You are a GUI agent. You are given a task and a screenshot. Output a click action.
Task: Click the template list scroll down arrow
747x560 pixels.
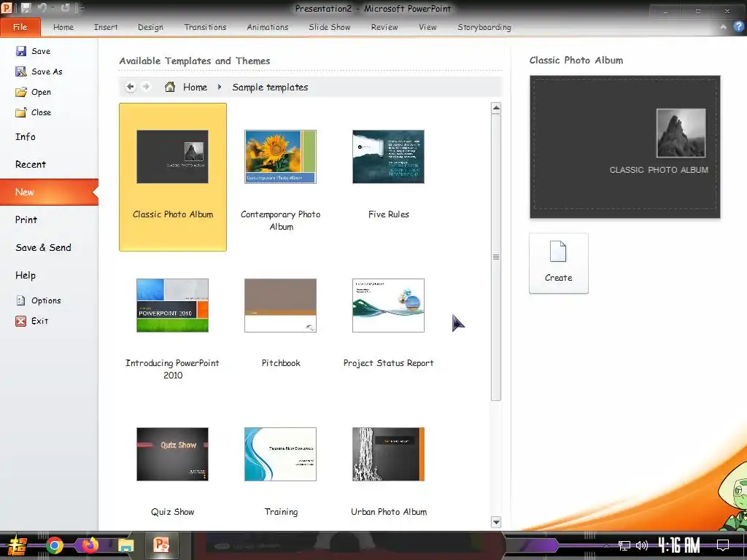(x=496, y=522)
